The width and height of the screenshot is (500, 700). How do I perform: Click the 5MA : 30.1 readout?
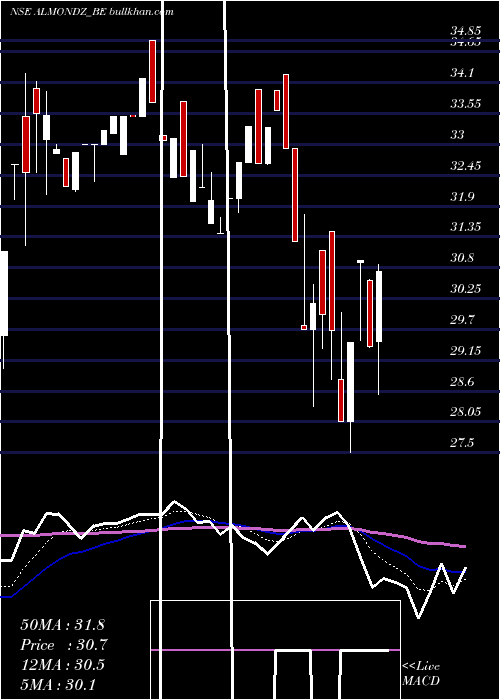click(58, 684)
